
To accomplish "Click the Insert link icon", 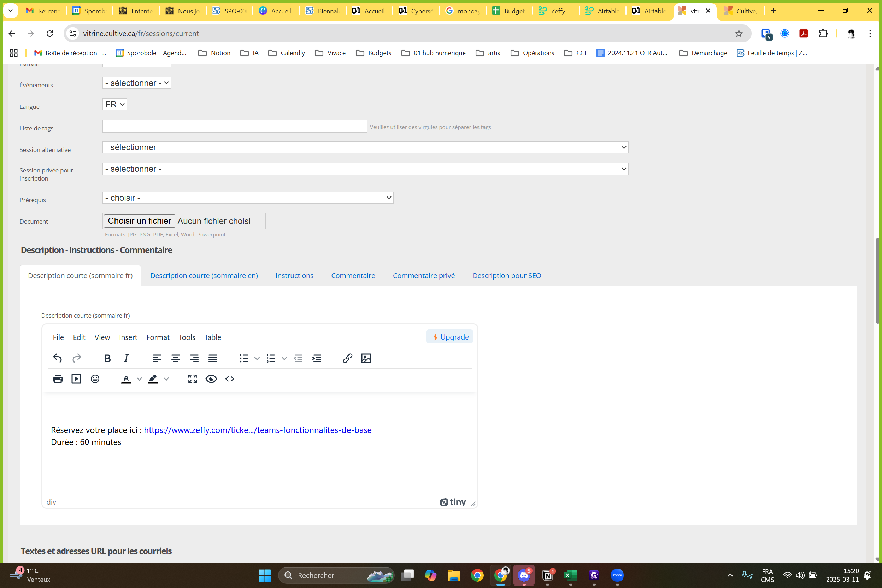I will point(347,358).
